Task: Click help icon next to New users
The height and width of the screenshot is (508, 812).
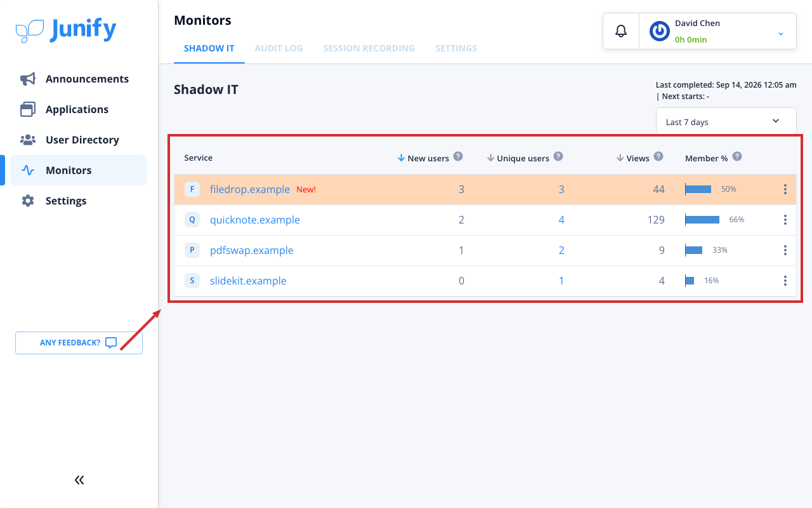Action: click(x=458, y=156)
